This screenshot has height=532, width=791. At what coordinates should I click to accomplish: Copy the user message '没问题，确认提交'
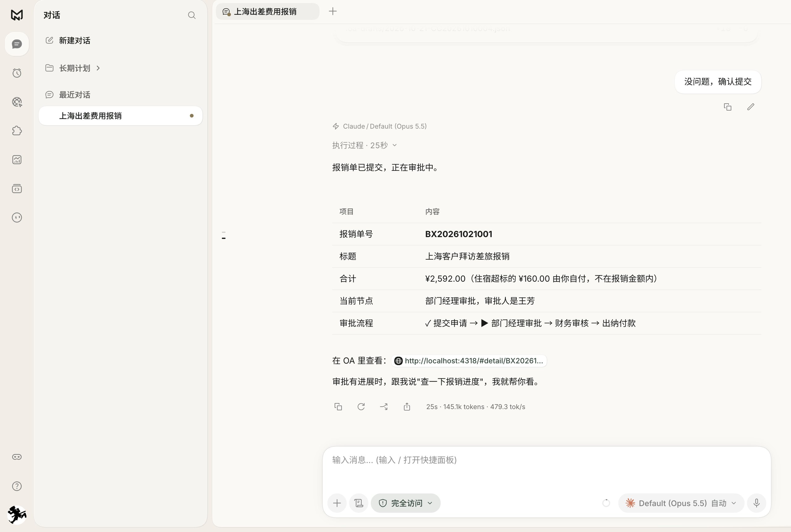point(728,107)
